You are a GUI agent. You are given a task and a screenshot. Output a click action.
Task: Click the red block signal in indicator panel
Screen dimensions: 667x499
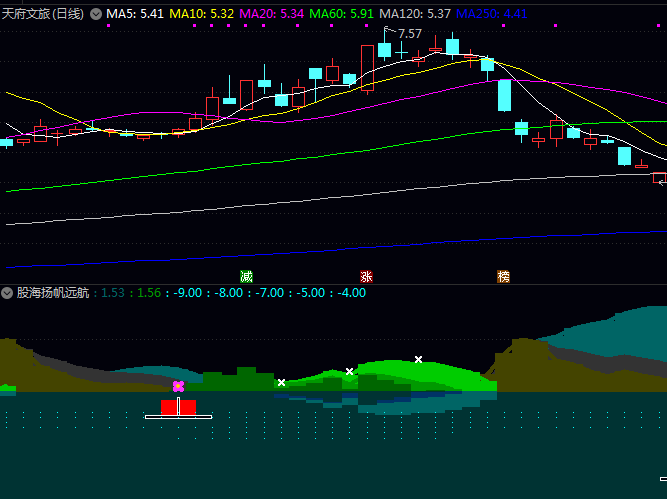pos(178,407)
